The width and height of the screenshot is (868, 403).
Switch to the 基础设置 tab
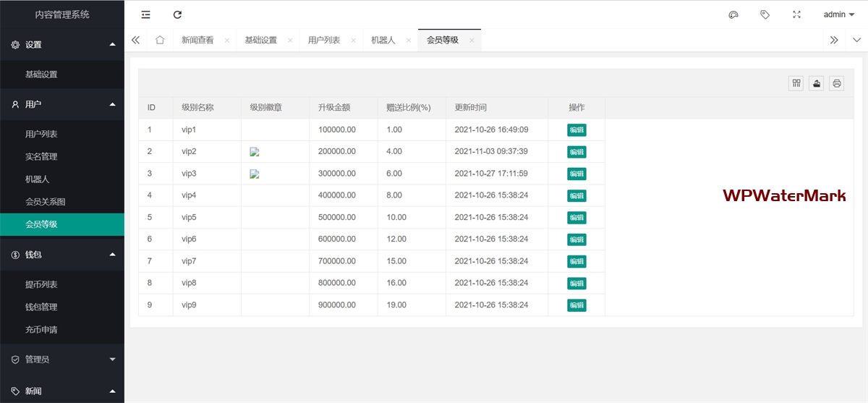[x=261, y=40]
